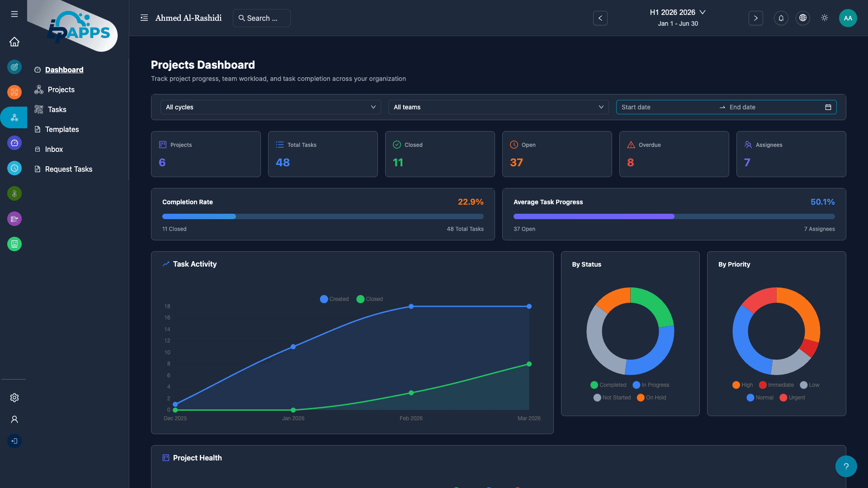Click the Completion Rate progress bar
868x488 pixels.
(x=323, y=216)
